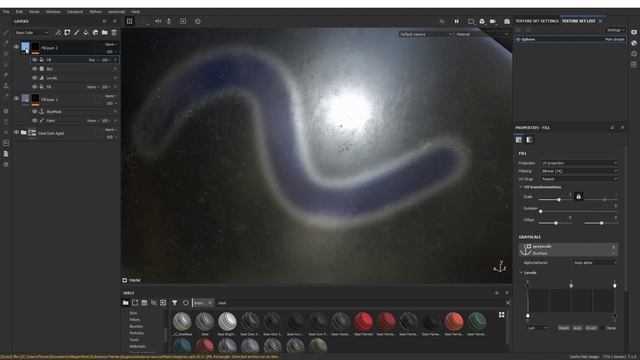
Task: Toggle the texture set visibility eye
Action: [x=518, y=40]
